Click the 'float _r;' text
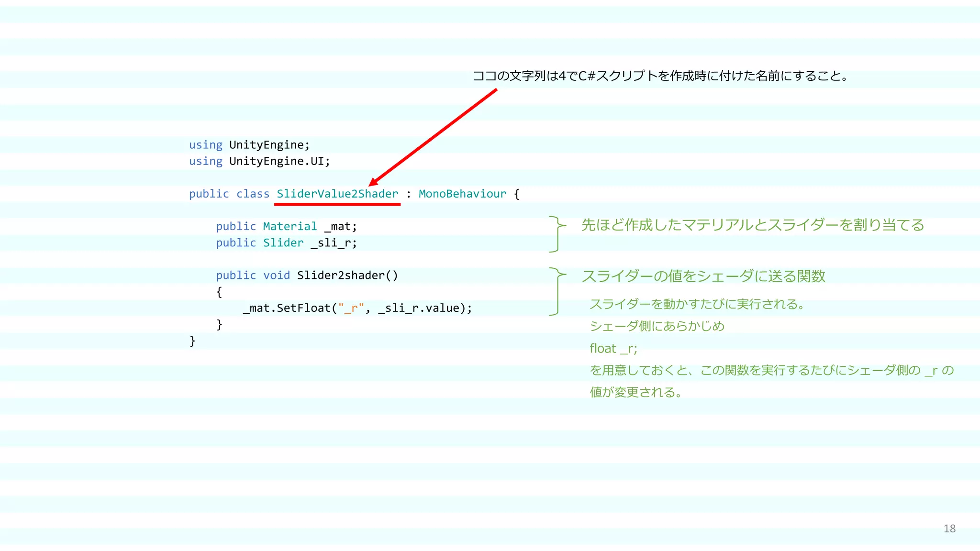This screenshot has width=980, height=551. pyautogui.click(x=613, y=348)
